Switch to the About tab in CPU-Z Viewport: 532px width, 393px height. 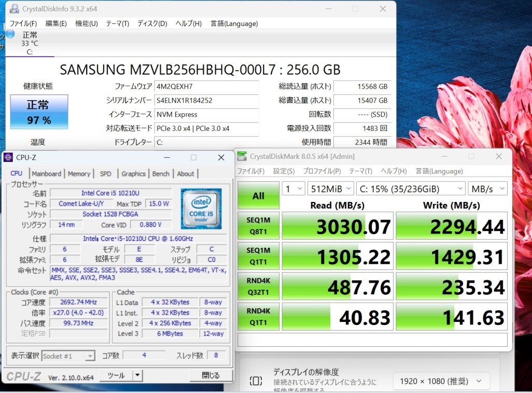click(186, 173)
